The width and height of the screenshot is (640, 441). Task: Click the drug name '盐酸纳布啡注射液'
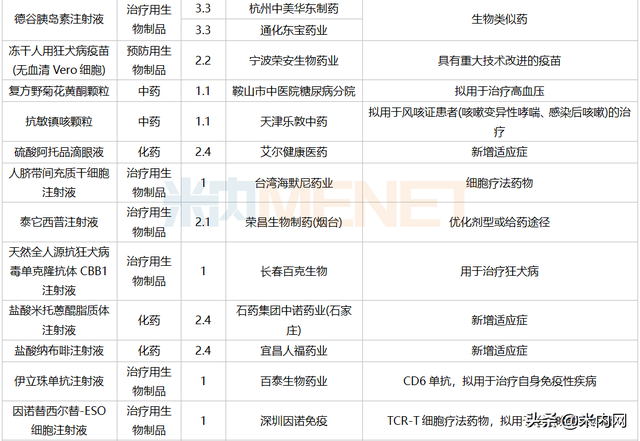coord(59,351)
